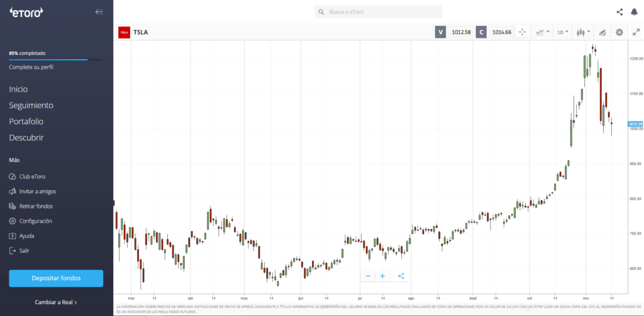
Task: Zoom out the chart with minus button
Action: point(368,276)
